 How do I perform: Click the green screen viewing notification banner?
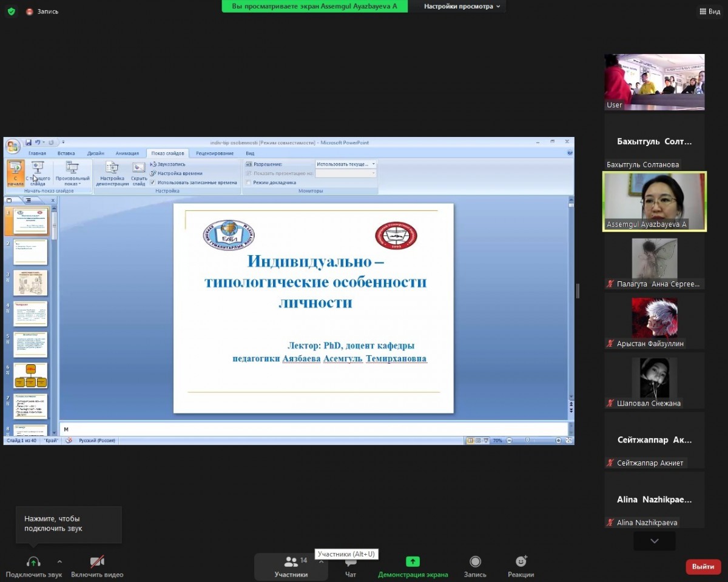pos(314,6)
